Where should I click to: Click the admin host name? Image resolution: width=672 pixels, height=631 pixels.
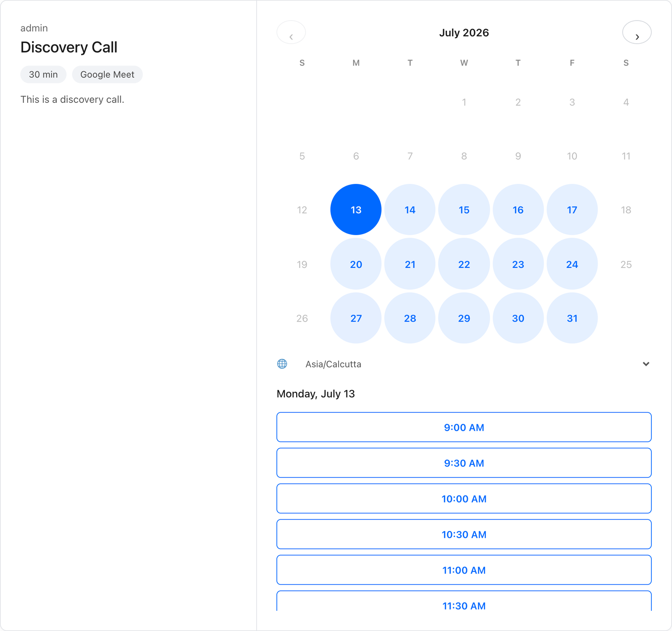click(34, 28)
